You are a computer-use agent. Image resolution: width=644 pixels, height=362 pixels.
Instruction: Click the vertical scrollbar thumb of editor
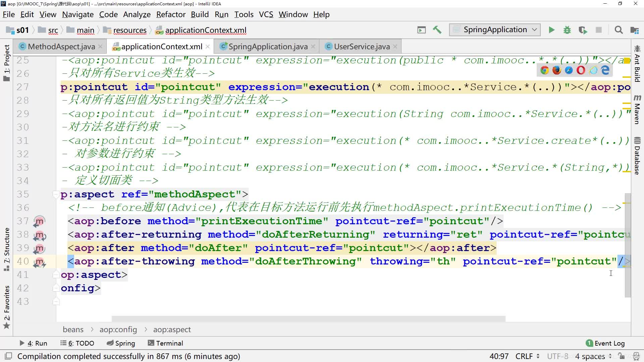[x=628, y=245]
